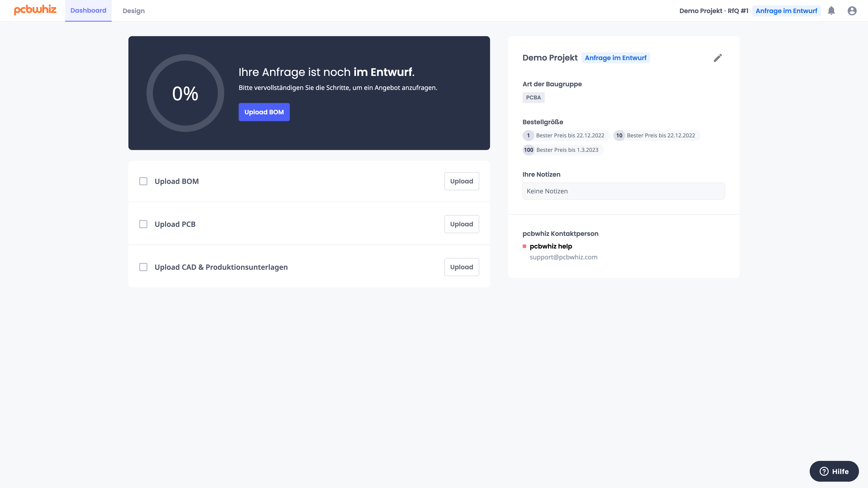Click the pencil icon to edit project

click(x=718, y=58)
